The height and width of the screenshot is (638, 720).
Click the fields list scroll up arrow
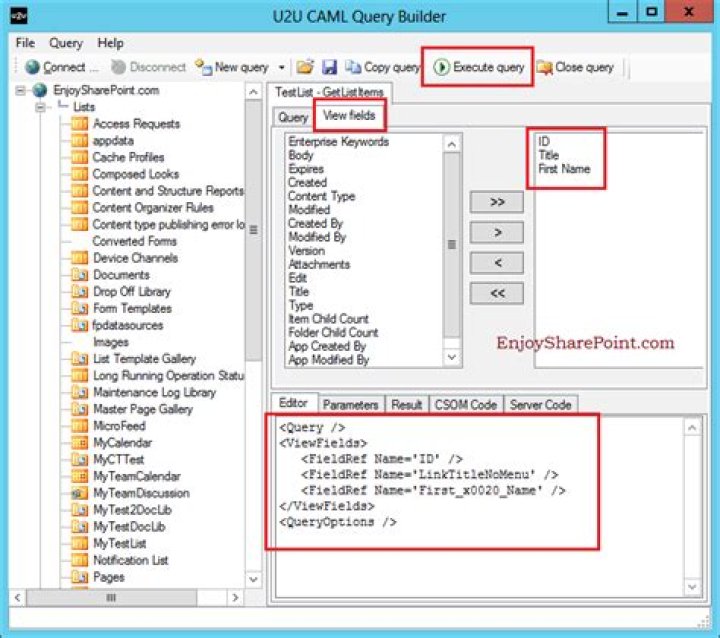coord(452,144)
